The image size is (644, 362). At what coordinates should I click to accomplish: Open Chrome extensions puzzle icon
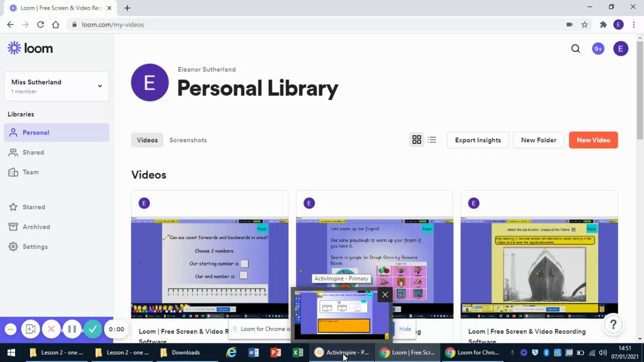coord(603,24)
